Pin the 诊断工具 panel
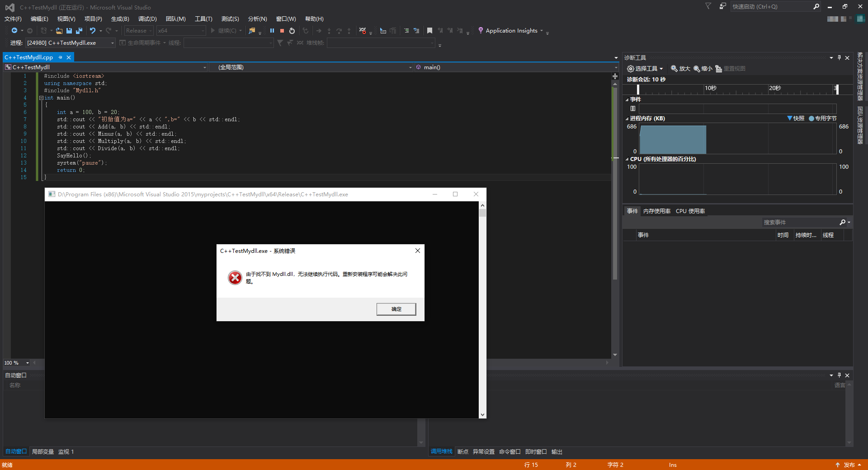Screen dimensions: 868x470 tap(839, 58)
